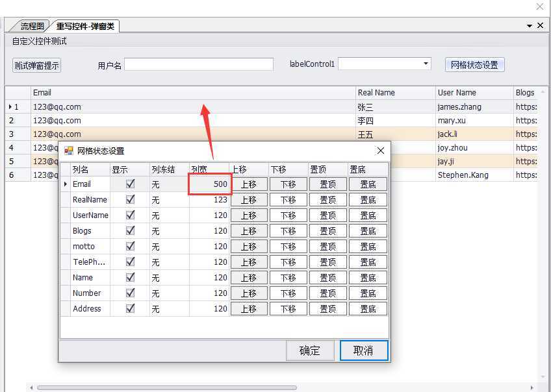Open the 列冻结 cell for the Email row
Image resolution: width=551 pixels, height=392 pixels.
tap(170, 184)
